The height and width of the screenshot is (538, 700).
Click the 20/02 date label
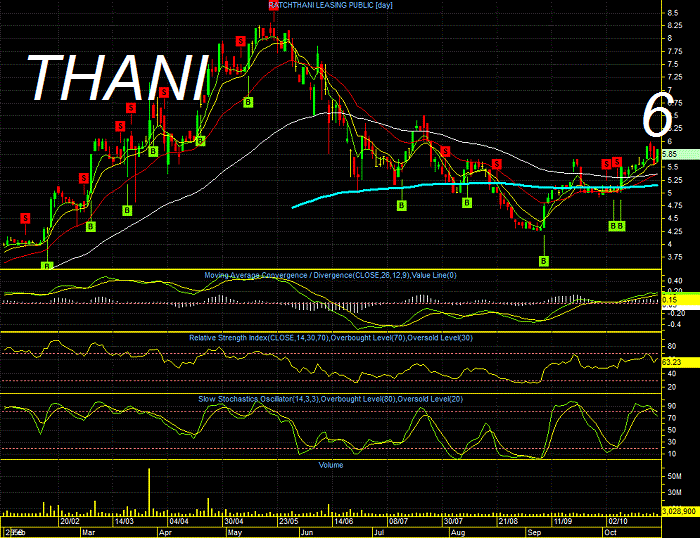[x=70, y=521]
